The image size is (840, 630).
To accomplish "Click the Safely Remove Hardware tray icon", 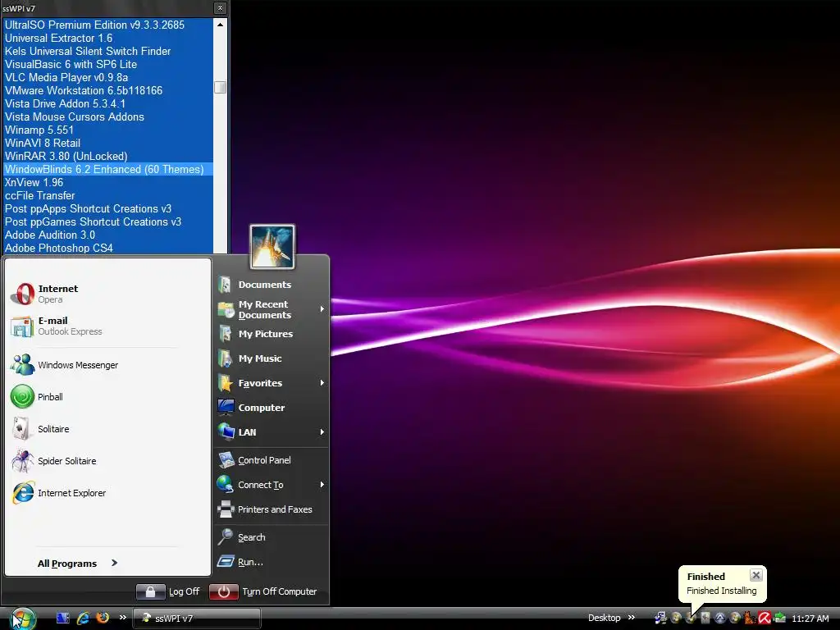I will click(x=779, y=619).
